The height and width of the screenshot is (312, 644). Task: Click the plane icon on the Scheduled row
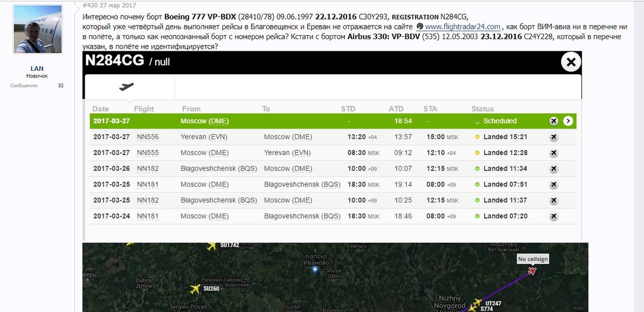(x=553, y=121)
